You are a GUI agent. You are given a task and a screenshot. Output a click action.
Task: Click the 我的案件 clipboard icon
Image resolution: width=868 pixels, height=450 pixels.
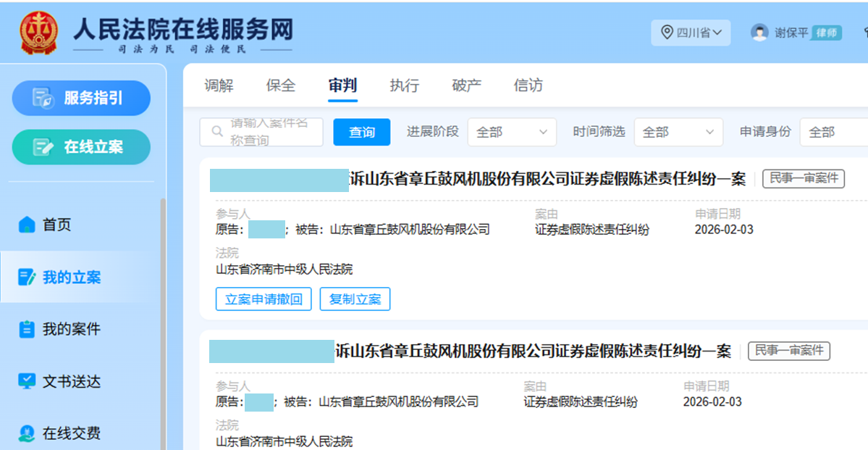click(x=27, y=329)
